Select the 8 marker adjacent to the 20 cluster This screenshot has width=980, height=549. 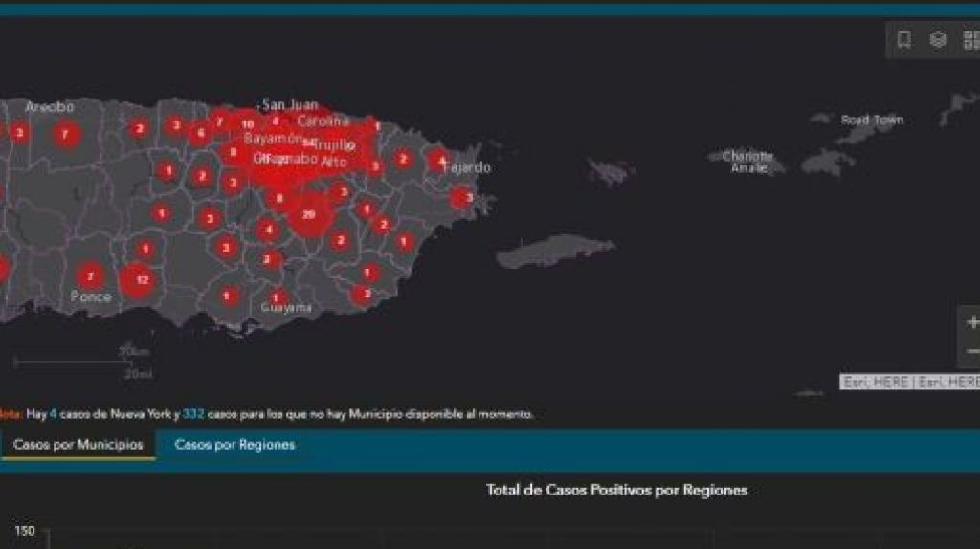click(x=279, y=199)
